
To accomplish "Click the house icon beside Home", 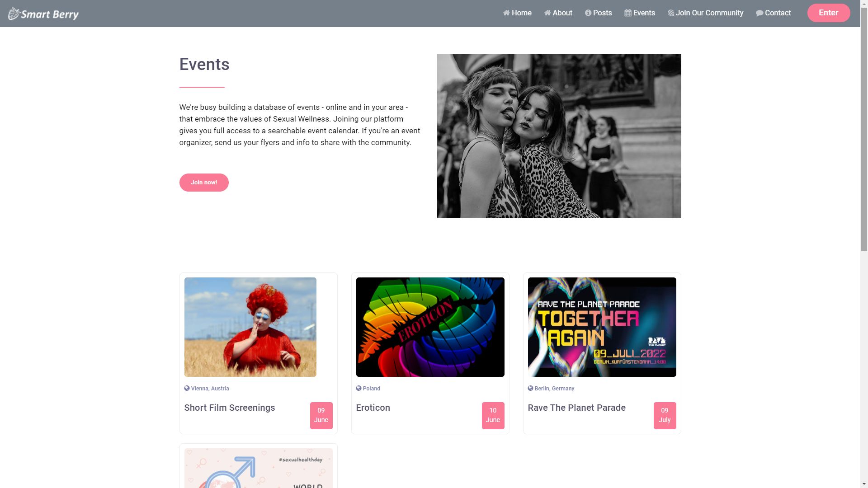I will point(506,13).
